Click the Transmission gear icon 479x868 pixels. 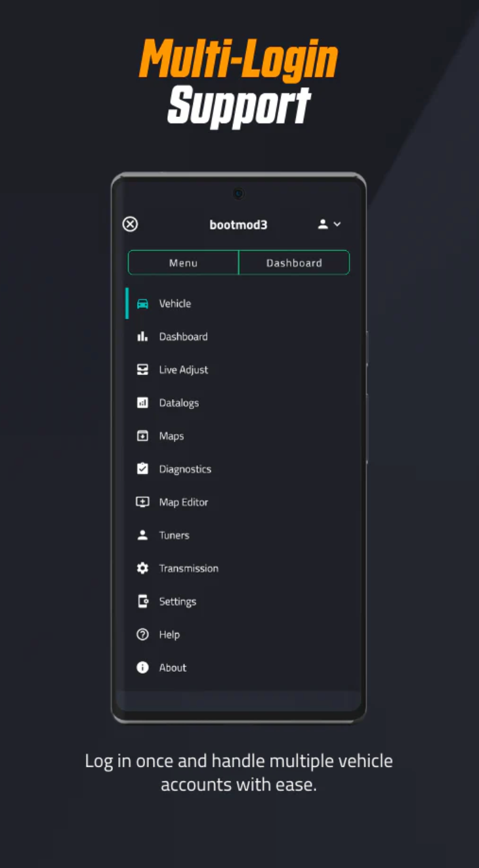coord(142,569)
